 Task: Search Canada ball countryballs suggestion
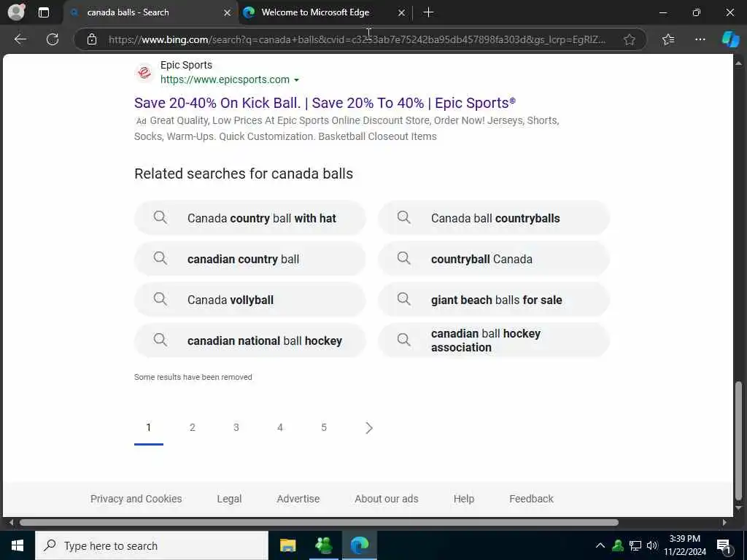(x=494, y=218)
